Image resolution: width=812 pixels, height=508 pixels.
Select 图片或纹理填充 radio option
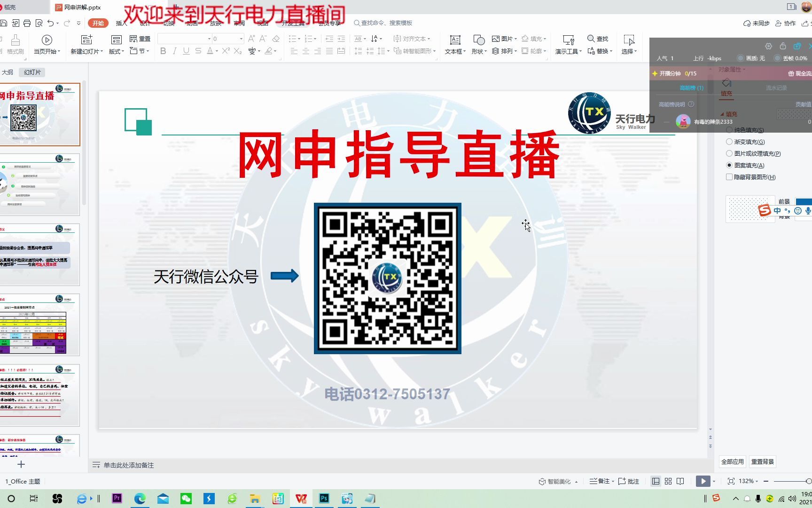pyautogui.click(x=729, y=153)
